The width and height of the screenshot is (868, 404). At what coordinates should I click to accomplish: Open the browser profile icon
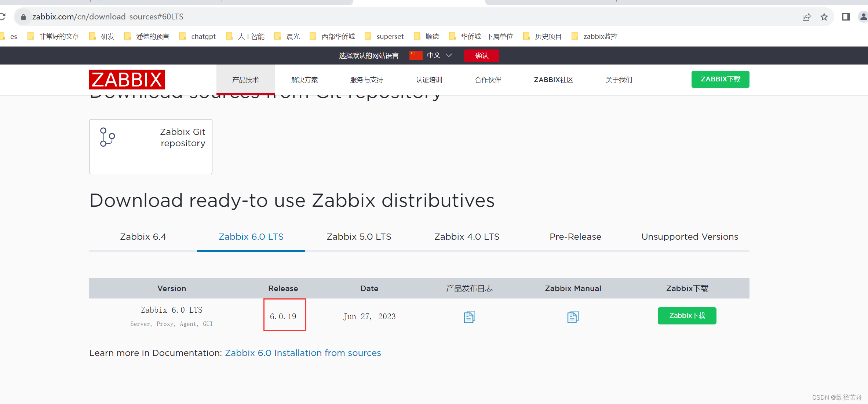(x=863, y=16)
